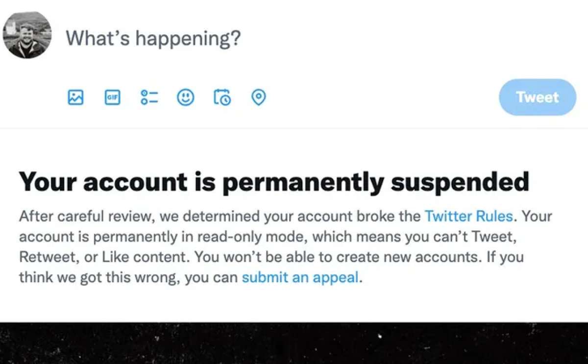Image resolution: width=588 pixels, height=364 pixels.
Task: Tag a location with the pin icon
Action: [x=258, y=97]
